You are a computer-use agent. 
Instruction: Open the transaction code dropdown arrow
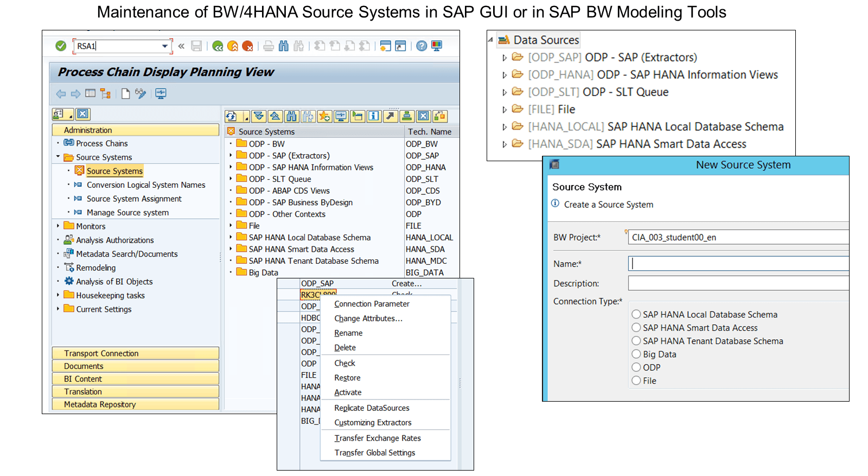tap(165, 46)
